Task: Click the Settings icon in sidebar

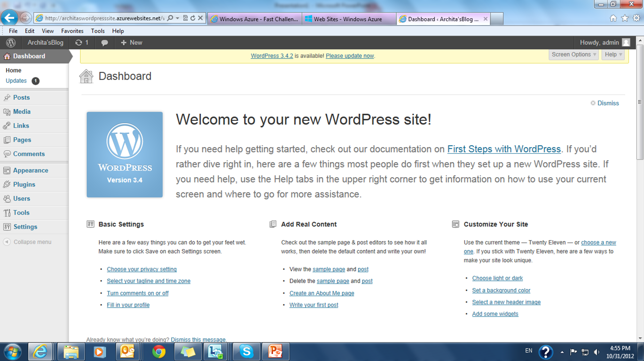Action: coord(7,227)
